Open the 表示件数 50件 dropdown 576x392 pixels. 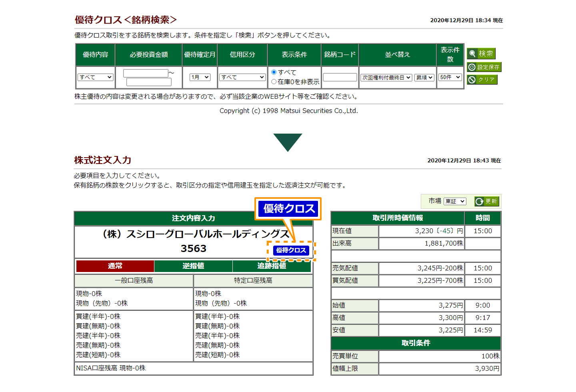[450, 77]
